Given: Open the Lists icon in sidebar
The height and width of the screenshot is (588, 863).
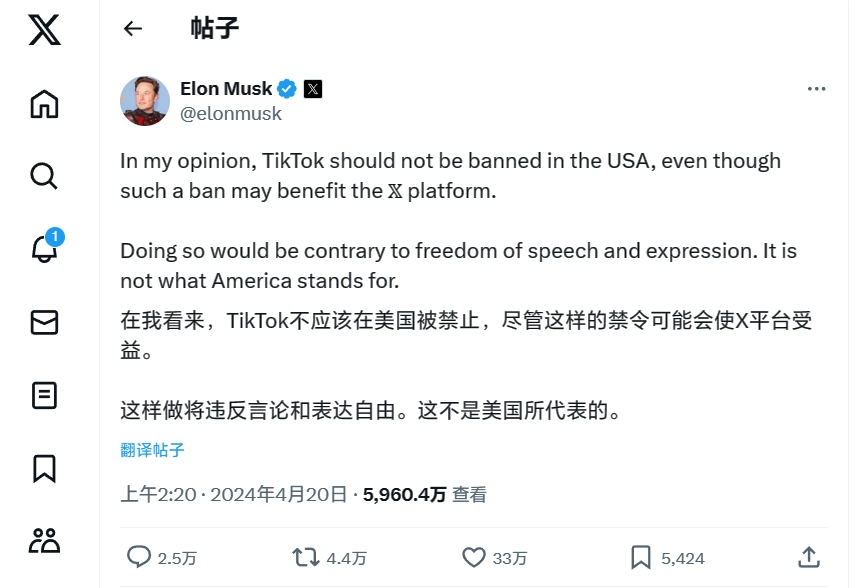Looking at the screenshot, I should tap(44, 395).
